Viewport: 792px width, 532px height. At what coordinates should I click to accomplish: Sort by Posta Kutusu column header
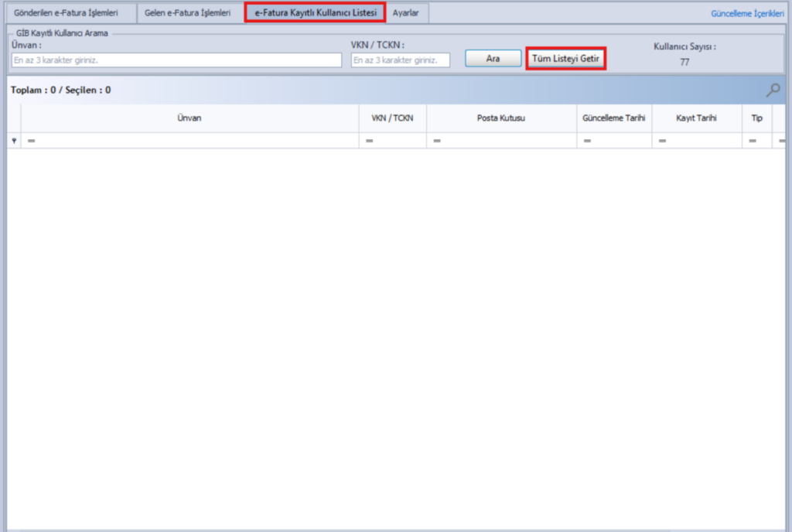[501, 118]
